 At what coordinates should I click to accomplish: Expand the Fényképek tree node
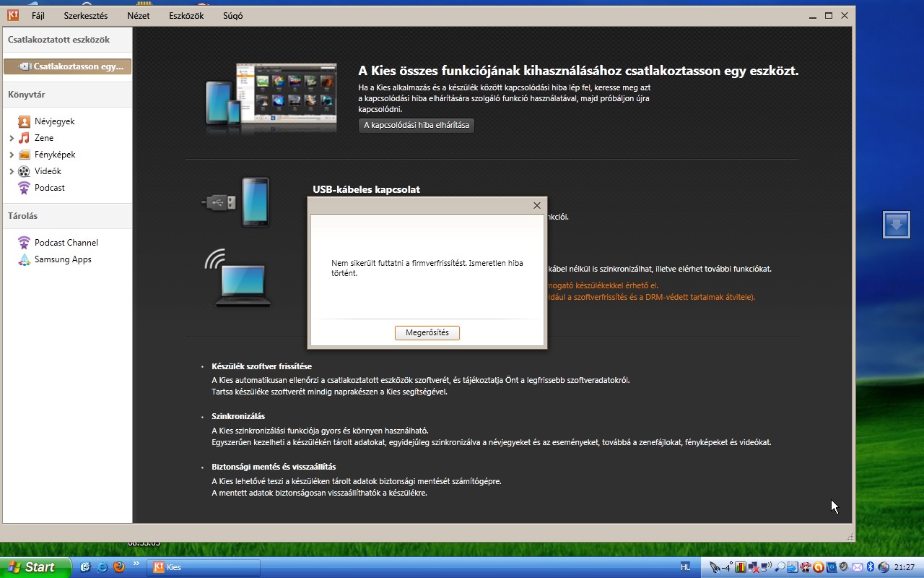[x=12, y=155]
